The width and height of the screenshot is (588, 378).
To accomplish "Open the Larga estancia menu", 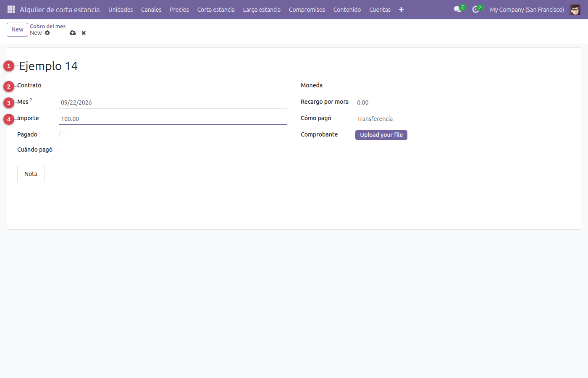I will pyautogui.click(x=262, y=9).
